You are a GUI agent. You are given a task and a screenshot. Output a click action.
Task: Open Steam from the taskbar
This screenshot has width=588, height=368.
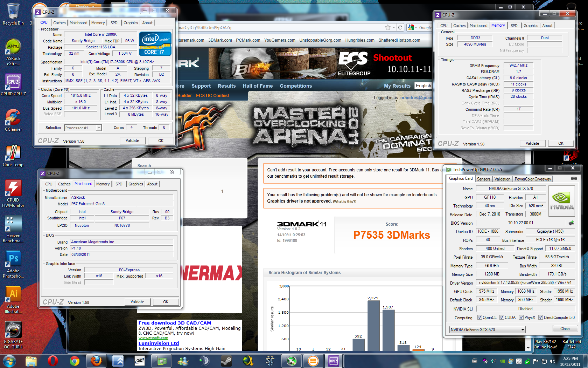tap(226, 361)
